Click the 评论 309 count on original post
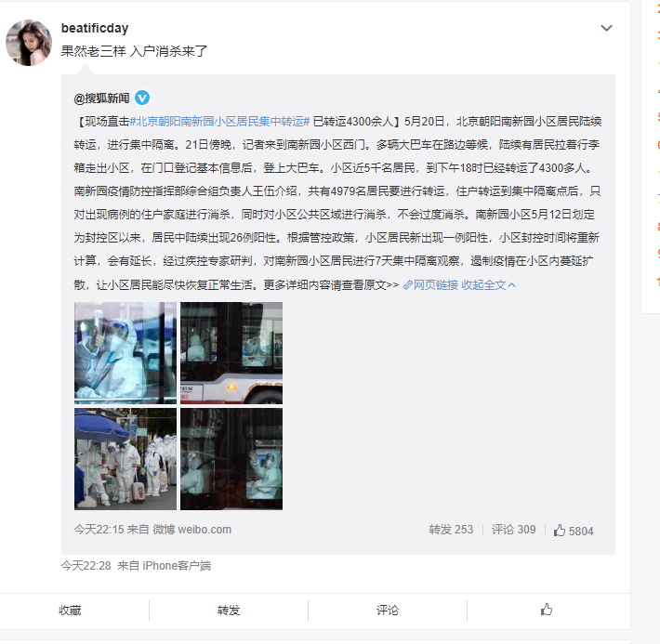Screen dimensions: 660x644 513,530
